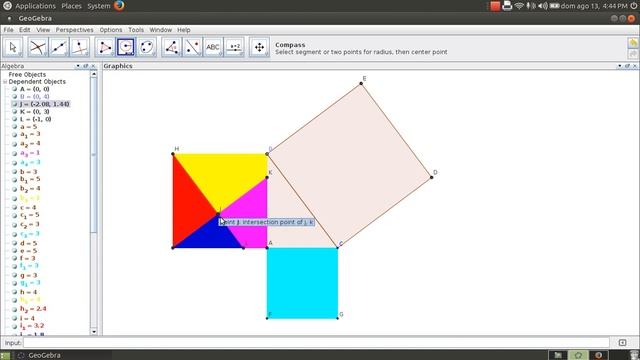
Task: Toggle visibility bullet of g = 3
Action: tap(14, 275)
